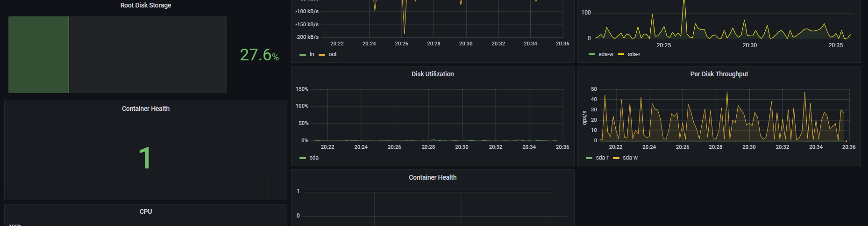
Task: Toggle the sda series in Disk Utilization legend
Action: tap(314, 158)
